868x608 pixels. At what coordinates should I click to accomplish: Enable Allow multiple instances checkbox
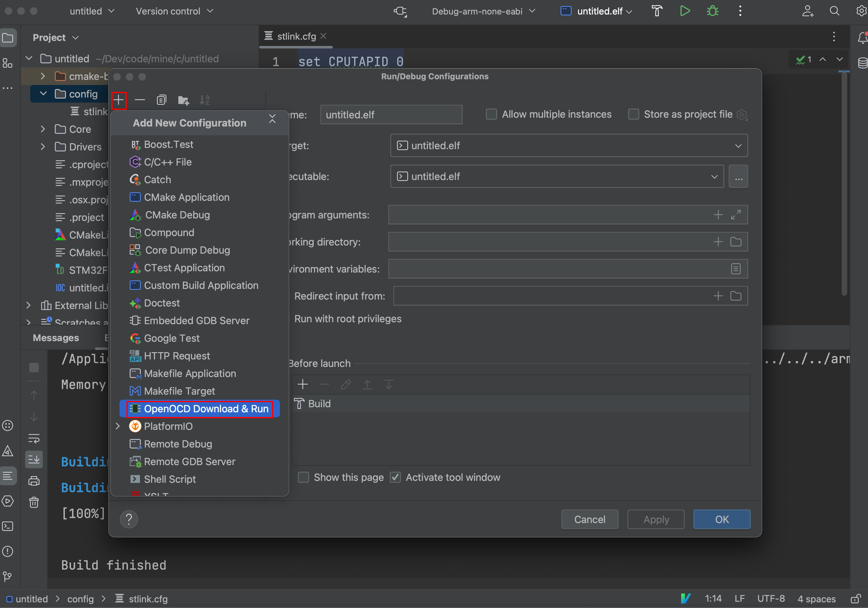491,114
